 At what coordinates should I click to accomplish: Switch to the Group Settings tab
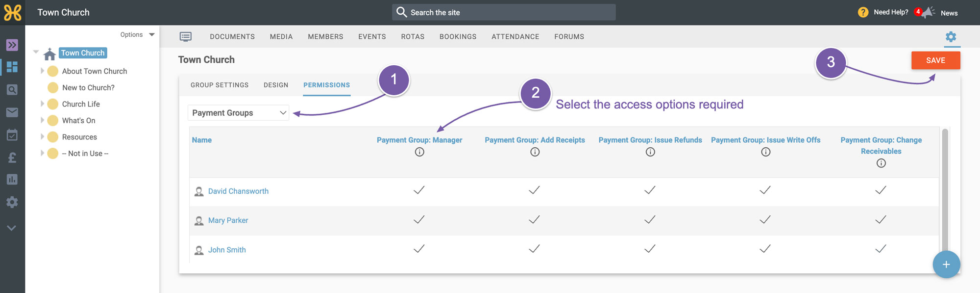click(x=220, y=85)
